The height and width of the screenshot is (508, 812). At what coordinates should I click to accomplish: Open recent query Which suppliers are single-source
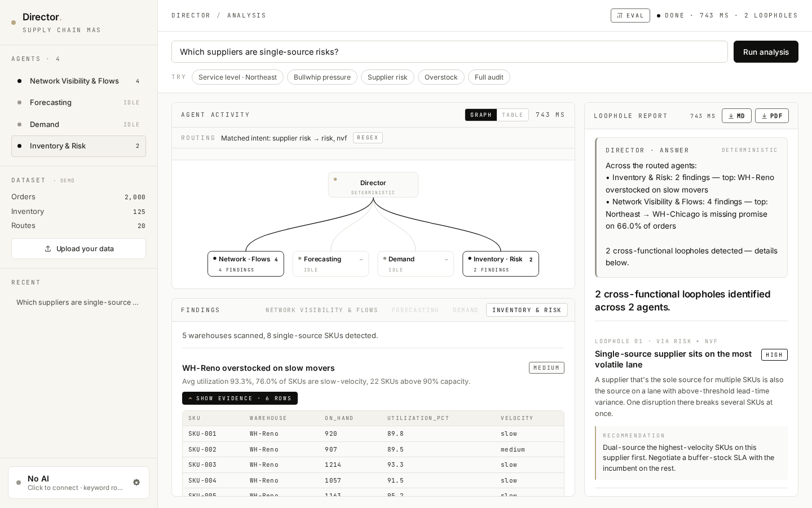pyautogui.click(x=78, y=303)
